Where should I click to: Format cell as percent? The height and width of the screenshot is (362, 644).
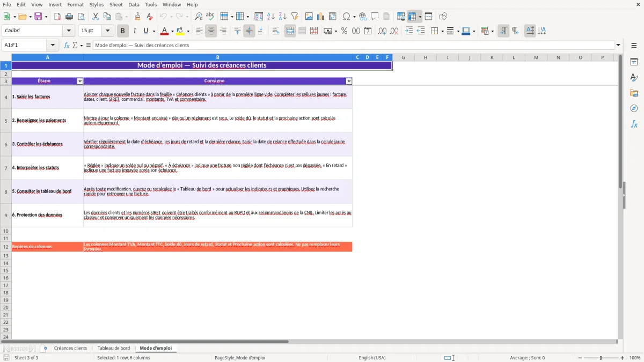(344, 31)
